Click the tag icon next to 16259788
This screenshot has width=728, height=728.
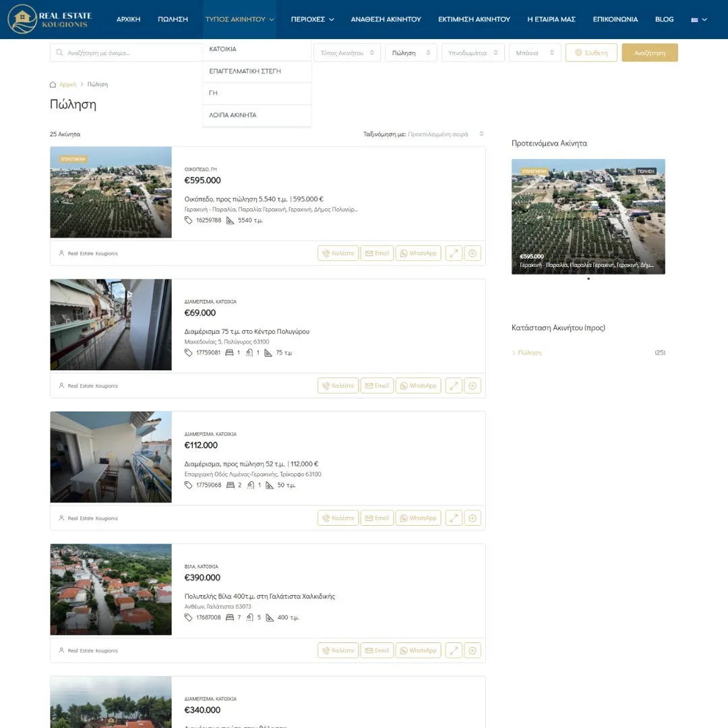[x=188, y=220]
